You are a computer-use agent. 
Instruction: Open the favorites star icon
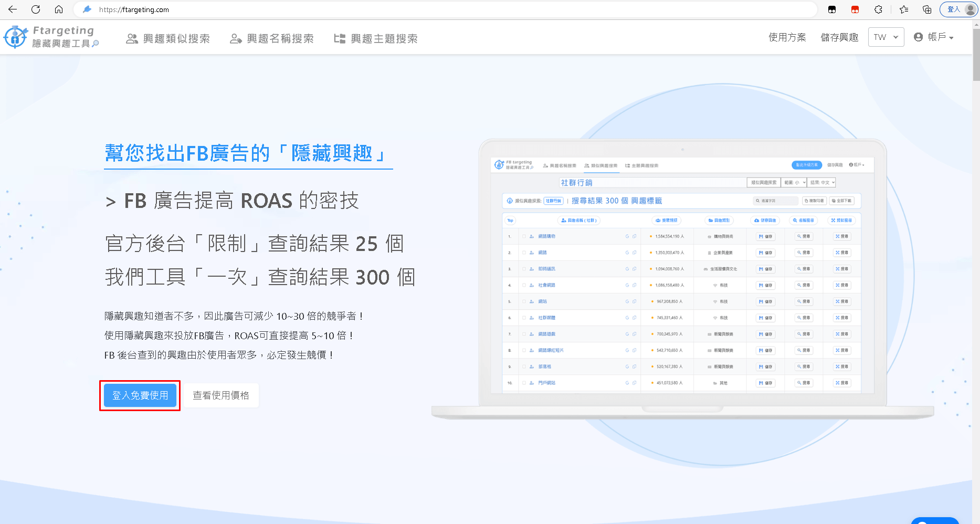[x=904, y=9]
